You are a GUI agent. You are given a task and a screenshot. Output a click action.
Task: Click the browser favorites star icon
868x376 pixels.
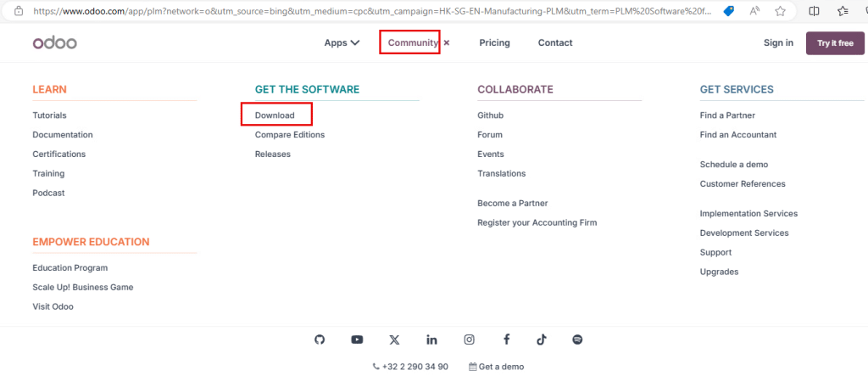[780, 11]
